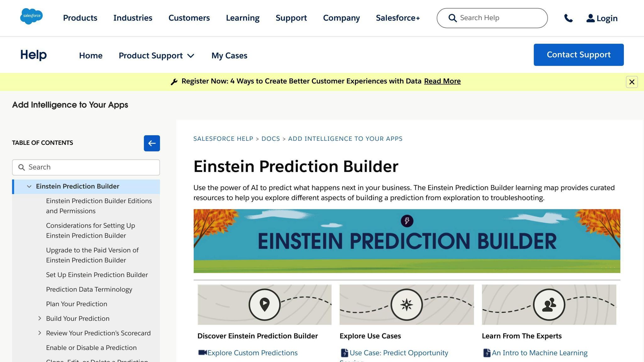The height and width of the screenshot is (362, 644).
Task: Open the Company menu
Action: tap(341, 18)
